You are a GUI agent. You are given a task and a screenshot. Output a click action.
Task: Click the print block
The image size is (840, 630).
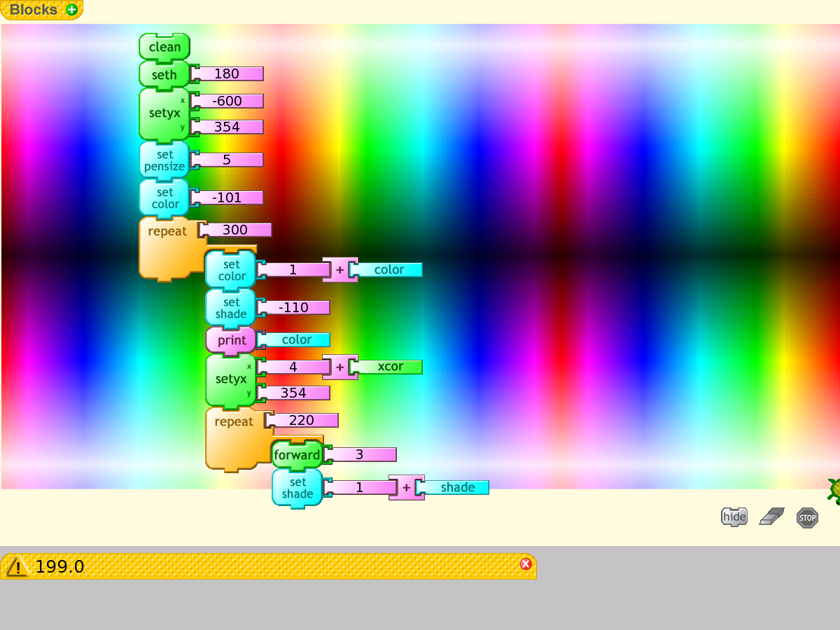coord(231,340)
